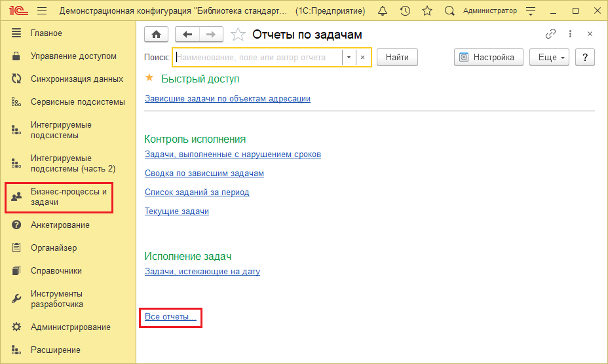
Task: Navigate back with left arrow
Action: point(187,35)
